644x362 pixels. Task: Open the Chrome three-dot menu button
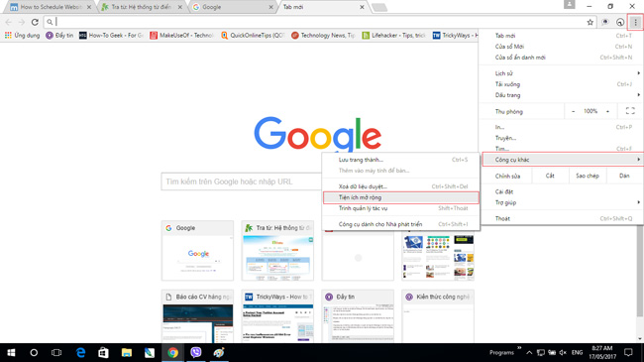click(635, 22)
